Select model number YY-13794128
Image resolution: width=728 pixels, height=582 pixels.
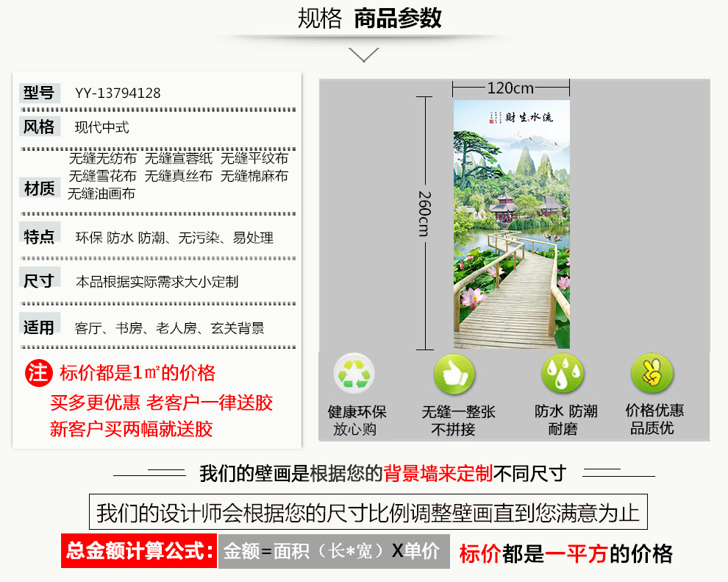pyautogui.click(x=118, y=93)
